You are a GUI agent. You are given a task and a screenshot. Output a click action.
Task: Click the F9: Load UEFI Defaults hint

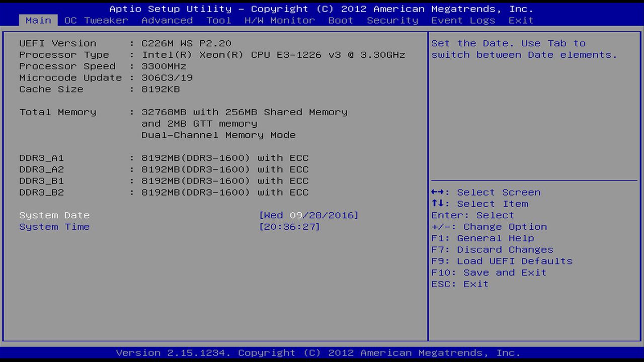pyautogui.click(x=502, y=261)
